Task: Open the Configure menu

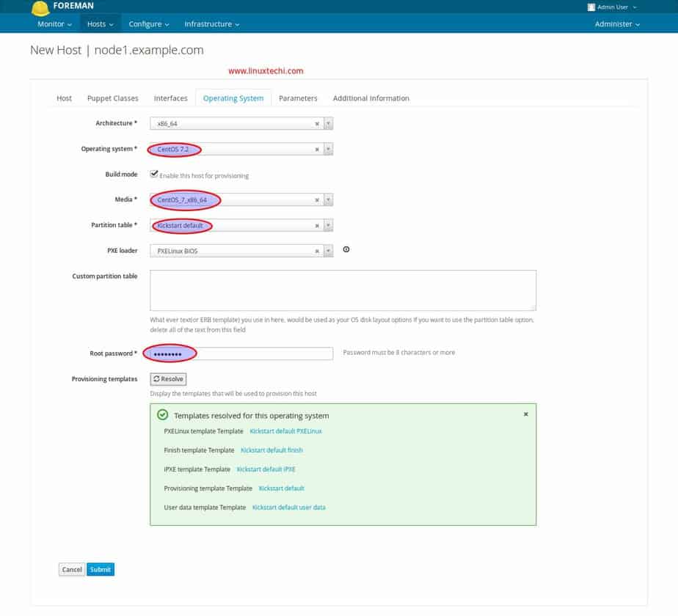Action: tap(149, 24)
